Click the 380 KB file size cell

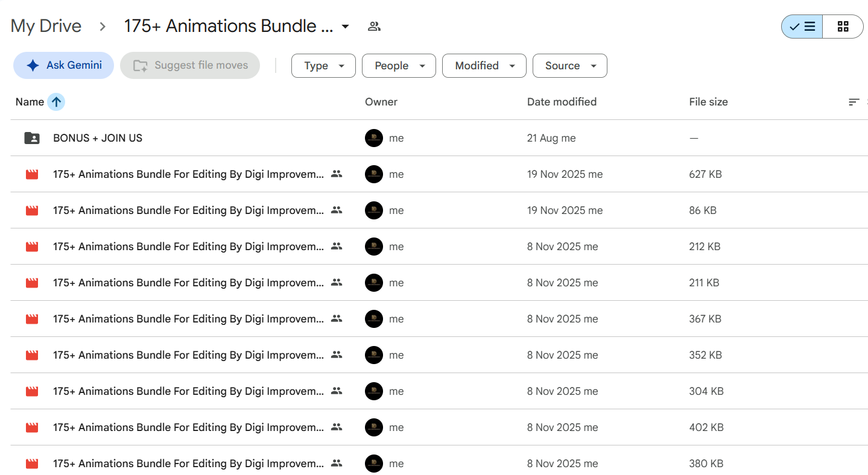point(706,464)
